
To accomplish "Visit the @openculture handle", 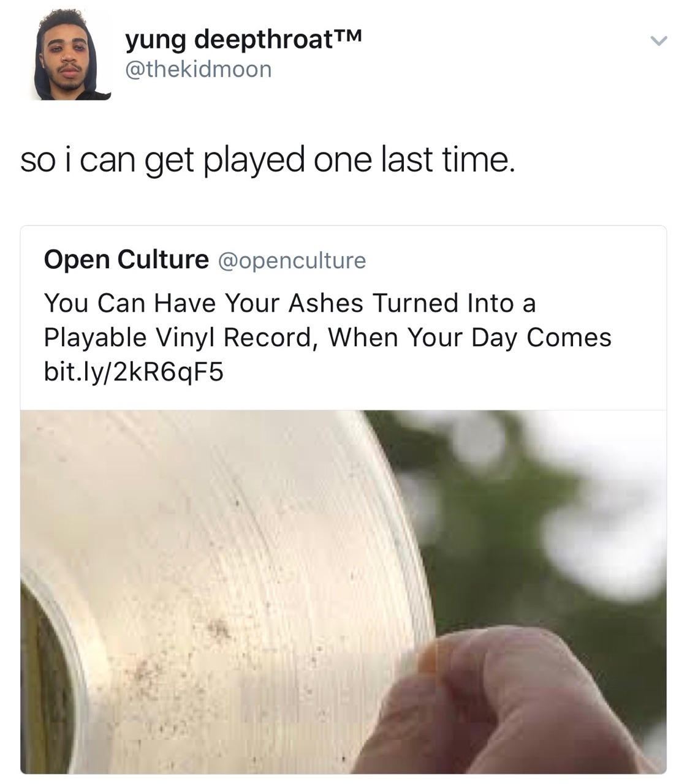I will [292, 261].
